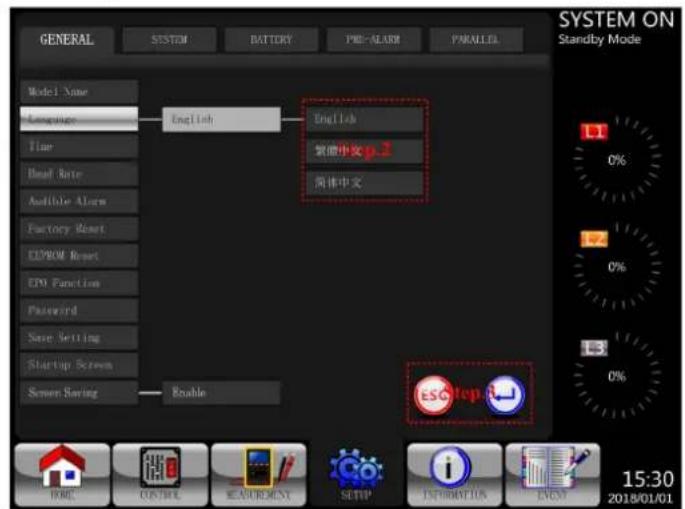Click the Standby Mode status text
Image resolution: width=685 pixels, height=509 pixels.
599,39
